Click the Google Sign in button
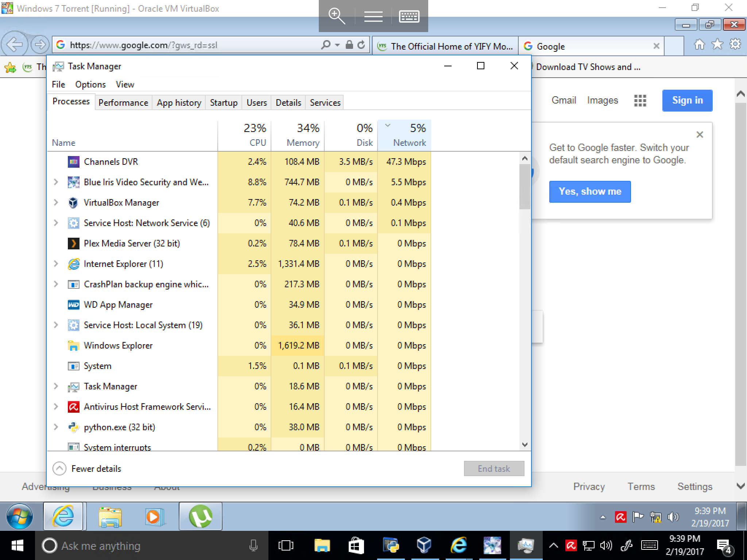Image resolution: width=747 pixels, height=560 pixels. click(x=687, y=100)
